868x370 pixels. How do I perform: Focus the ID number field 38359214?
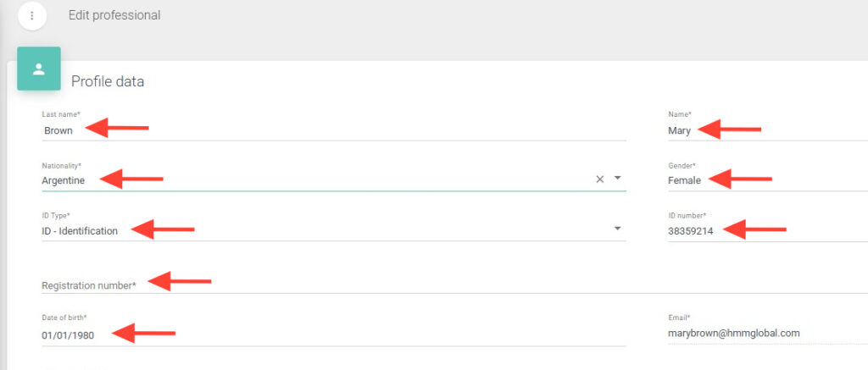pos(690,231)
